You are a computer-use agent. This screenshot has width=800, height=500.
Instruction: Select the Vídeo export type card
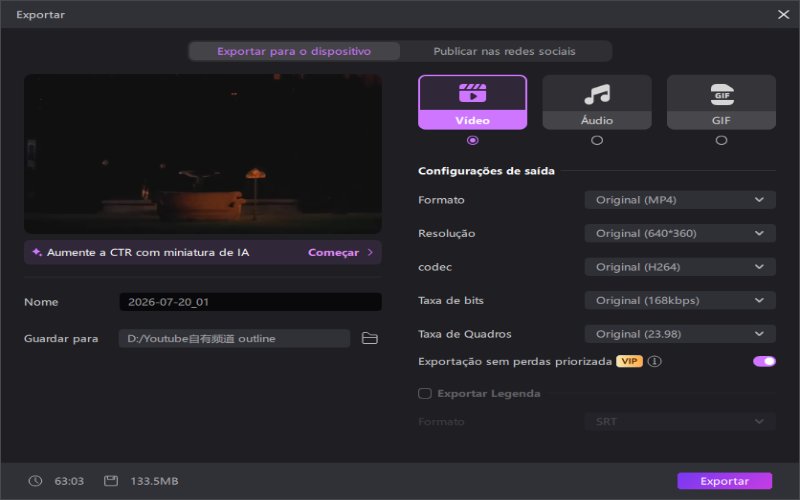[472, 102]
